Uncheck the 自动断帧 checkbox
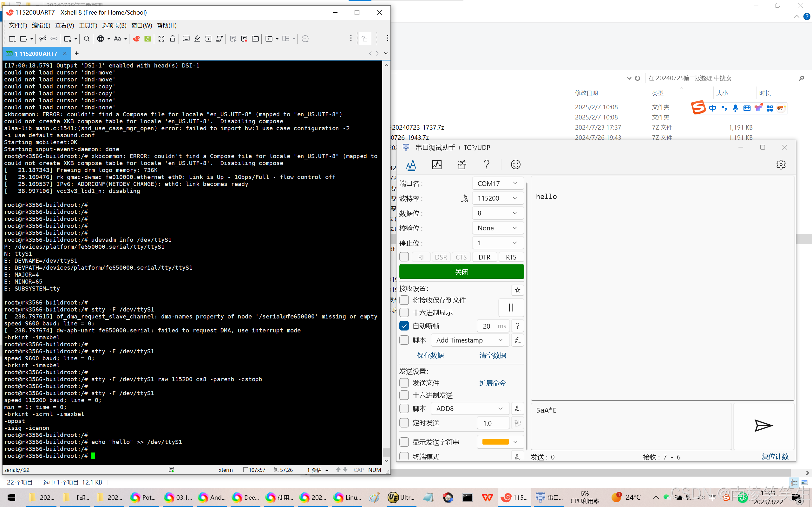812x507 pixels. pos(404,326)
